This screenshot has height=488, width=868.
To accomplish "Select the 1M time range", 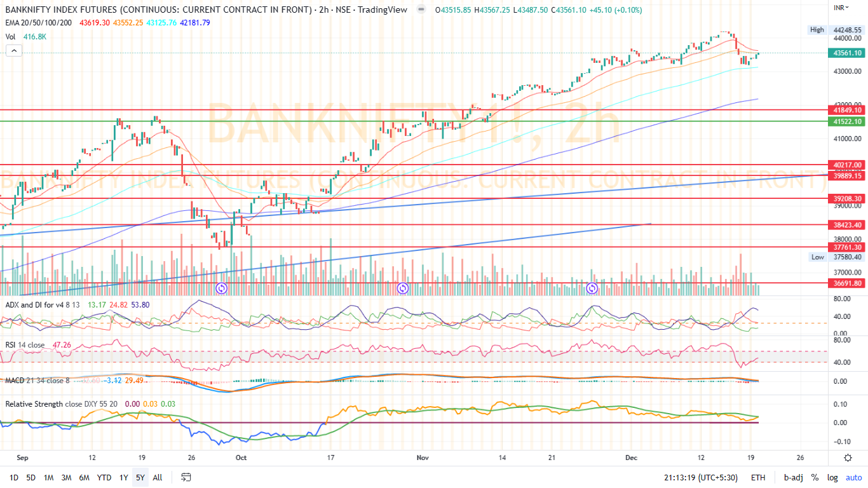I will pyautogui.click(x=48, y=477).
